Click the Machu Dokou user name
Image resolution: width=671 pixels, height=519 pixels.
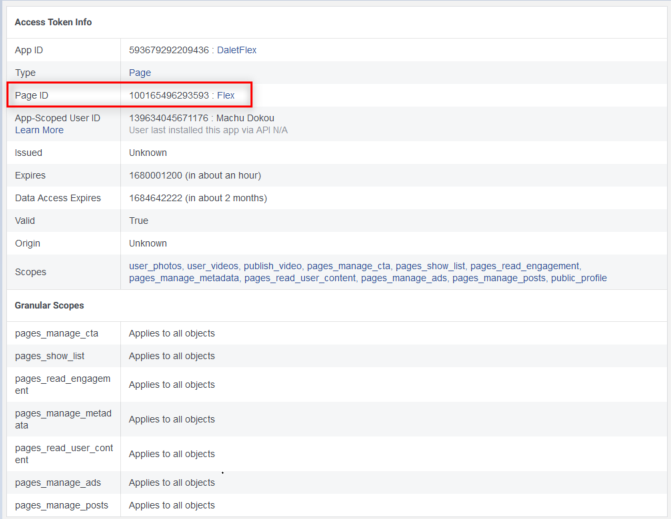click(x=245, y=118)
